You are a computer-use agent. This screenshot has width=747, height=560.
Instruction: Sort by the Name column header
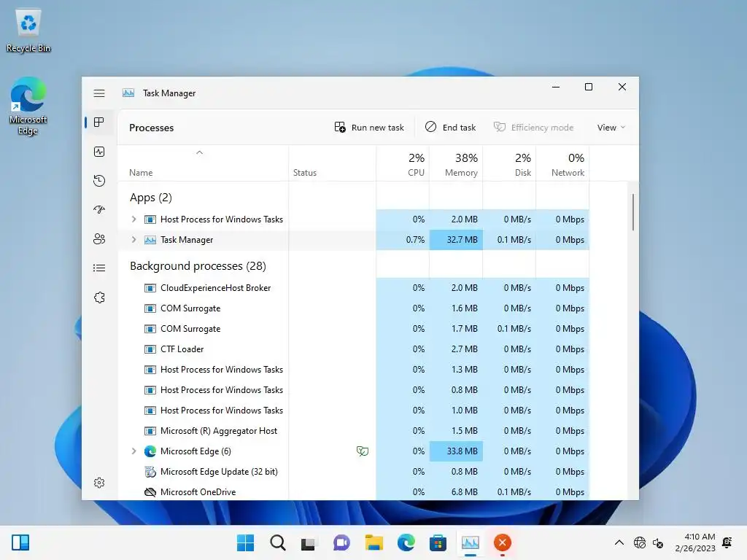pos(203,164)
